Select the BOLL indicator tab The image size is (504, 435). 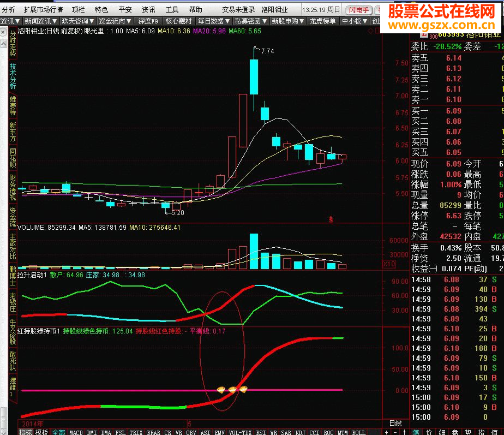pyautogui.click(x=359, y=432)
